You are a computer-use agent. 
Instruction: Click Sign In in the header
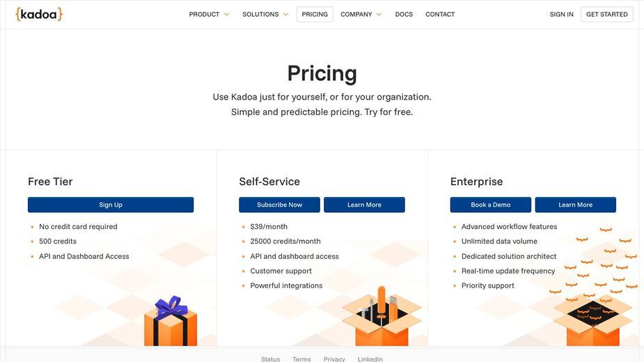(561, 15)
